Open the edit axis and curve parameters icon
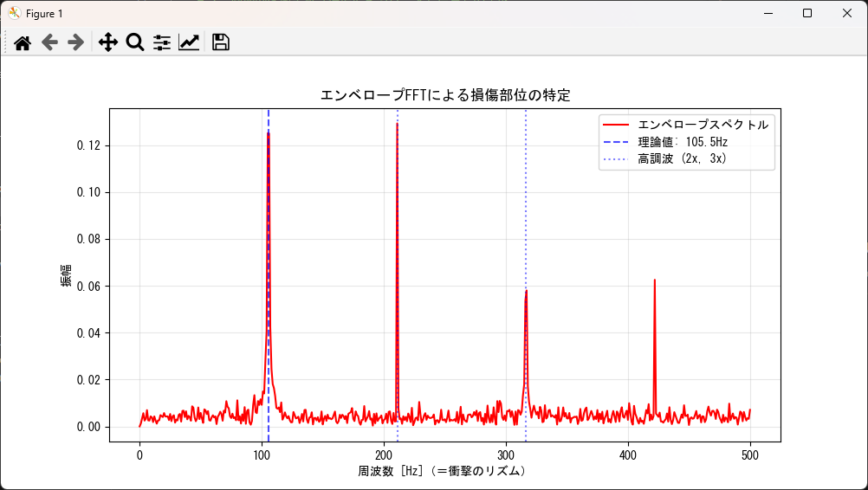 189,42
